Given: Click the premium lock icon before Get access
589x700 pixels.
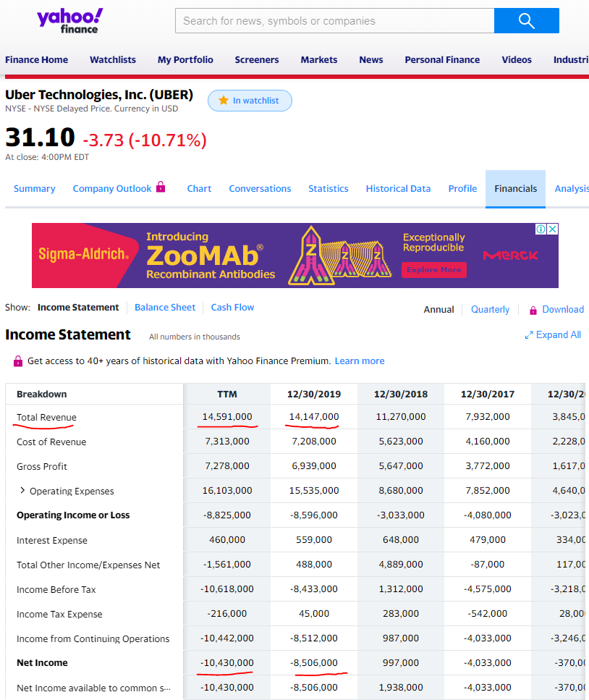Looking at the screenshot, I should pyautogui.click(x=18, y=360).
